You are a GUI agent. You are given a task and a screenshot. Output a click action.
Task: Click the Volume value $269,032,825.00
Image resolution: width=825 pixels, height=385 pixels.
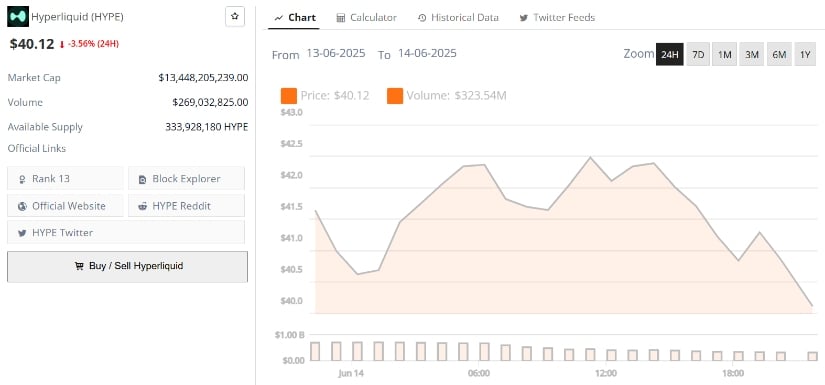point(210,102)
